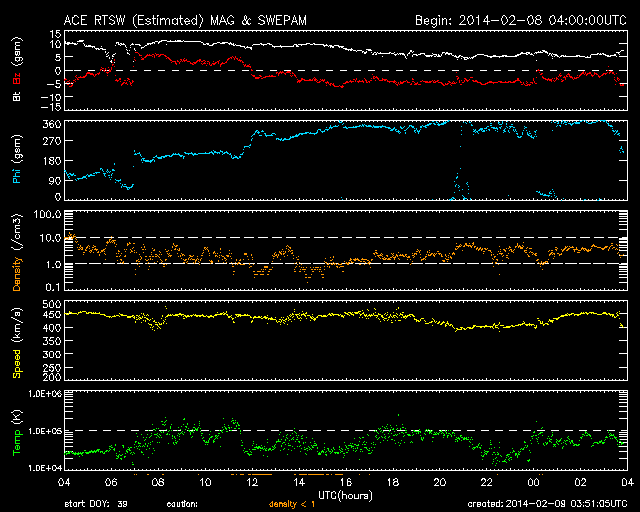Click the '0.1' tick on the Density axis

53,287
